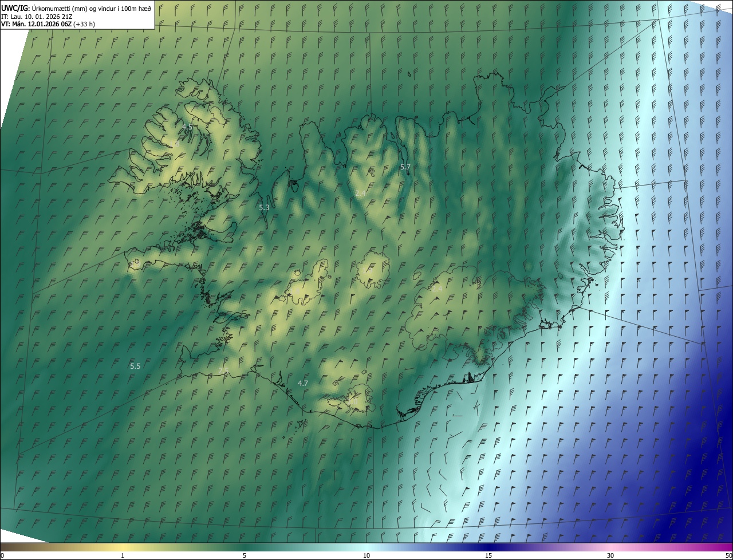Click the '1' tick on the color scale
This screenshot has height=560, width=733.
click(123, 555)
